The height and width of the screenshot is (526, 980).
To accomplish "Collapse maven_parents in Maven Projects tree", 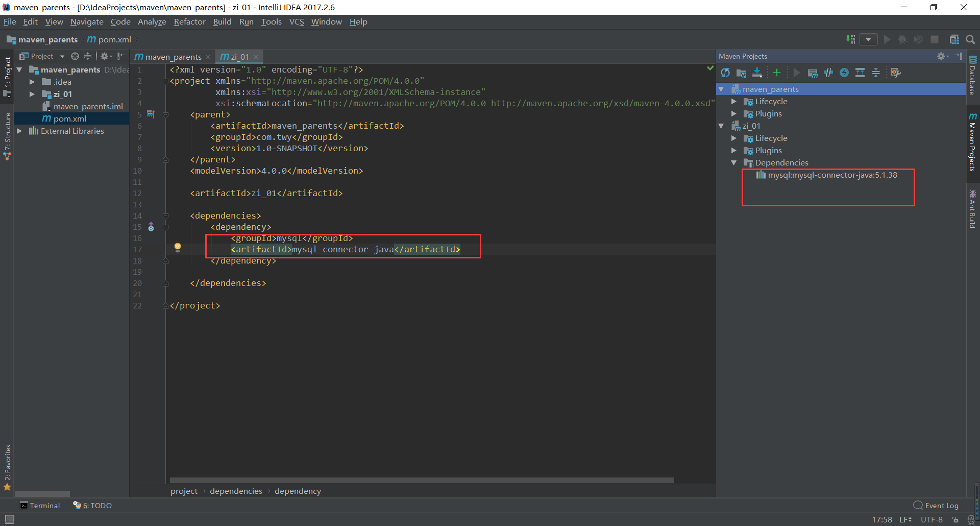I will click(x=722, y=89).
